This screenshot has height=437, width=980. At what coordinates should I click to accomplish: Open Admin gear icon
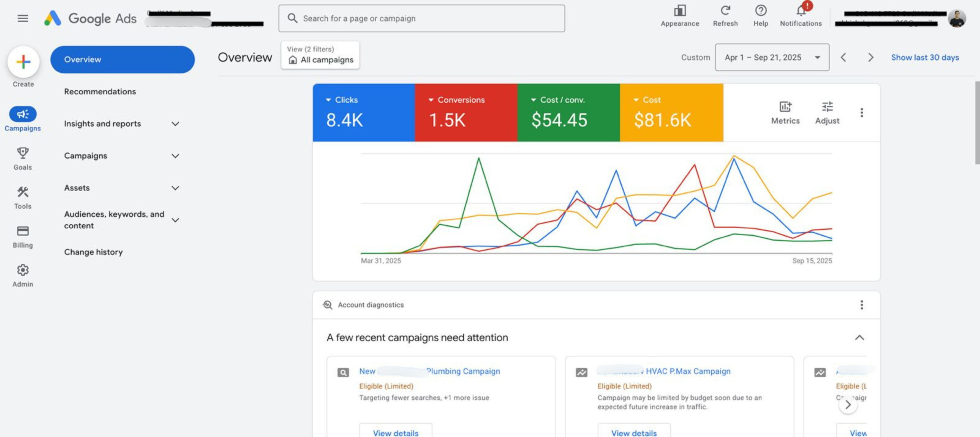[x=23, y=270]
